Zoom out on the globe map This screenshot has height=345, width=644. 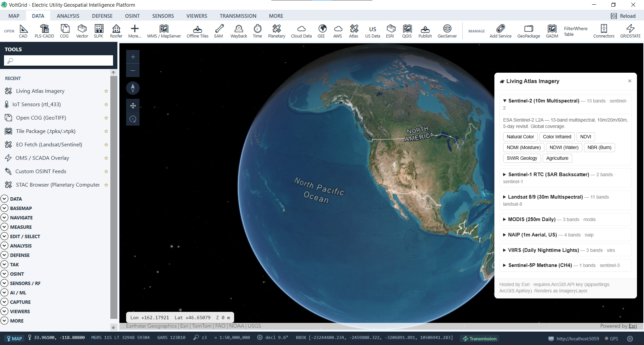point(133,70)
